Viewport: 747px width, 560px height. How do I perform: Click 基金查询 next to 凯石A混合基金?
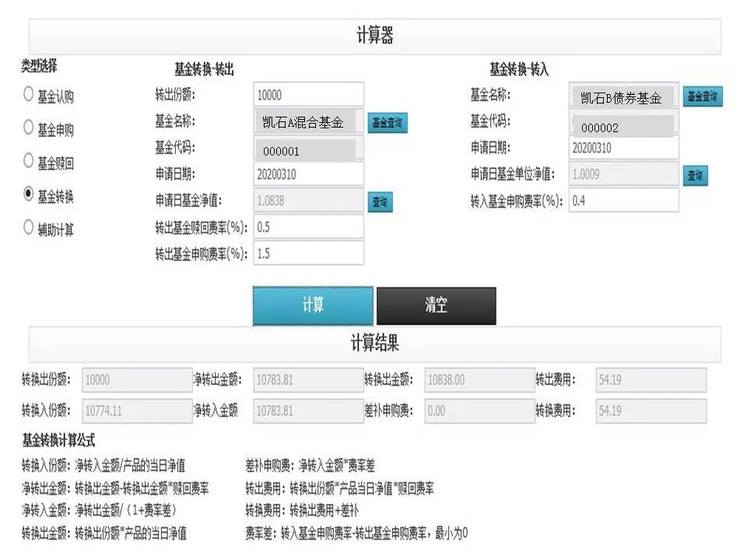pyautogui.click(x=388, y=123)
